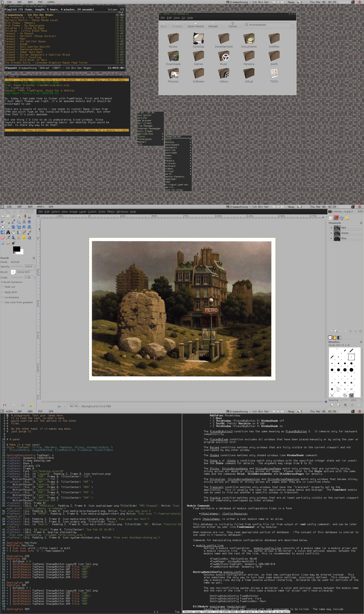Select the Paintbrush tool

pyautogui.click(x=29, y=232)
